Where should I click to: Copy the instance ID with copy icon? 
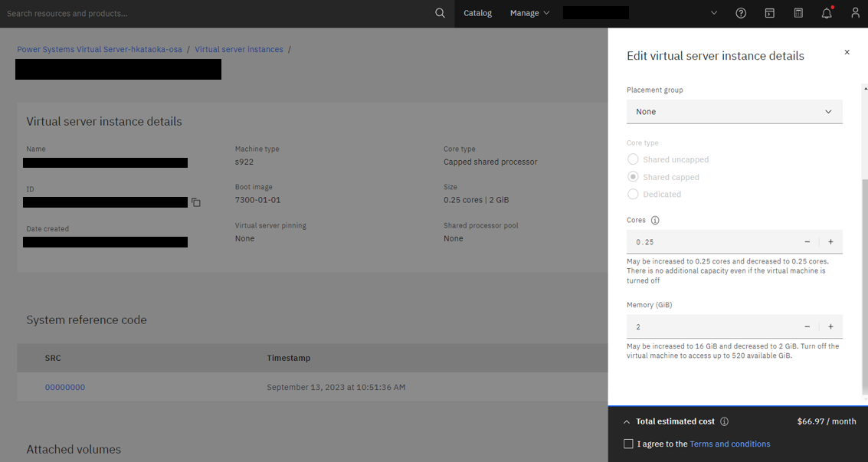[196, 202]
